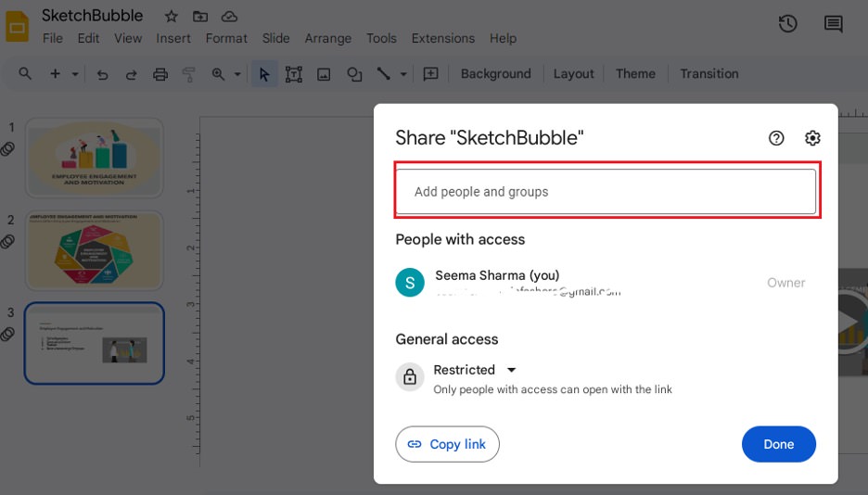Screen dimensions: 868x495
Task: Insert an image from toolbar
Action: point(324,74)
